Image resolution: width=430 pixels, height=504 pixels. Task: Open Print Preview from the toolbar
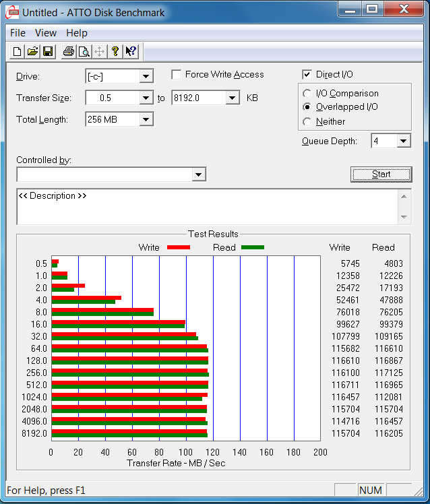84,52
